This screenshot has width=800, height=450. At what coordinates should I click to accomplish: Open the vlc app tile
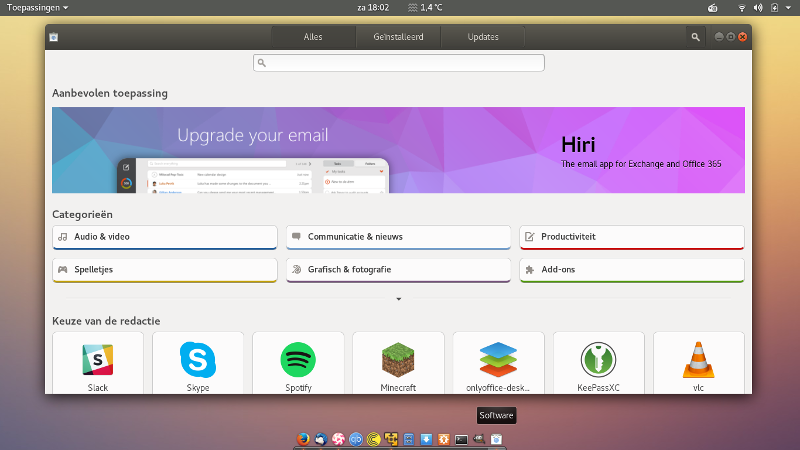click(x=698, y=363)
